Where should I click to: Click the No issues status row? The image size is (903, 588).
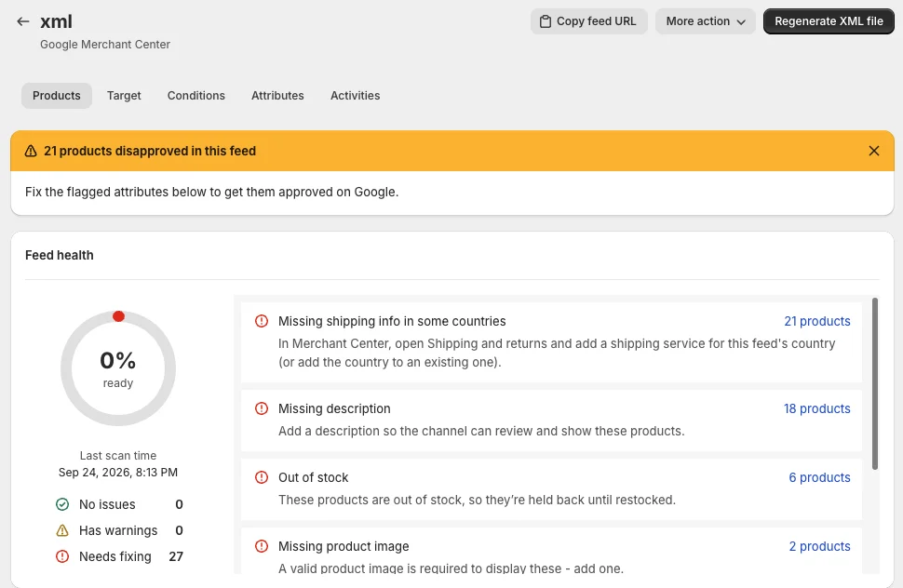coord(119,504)
